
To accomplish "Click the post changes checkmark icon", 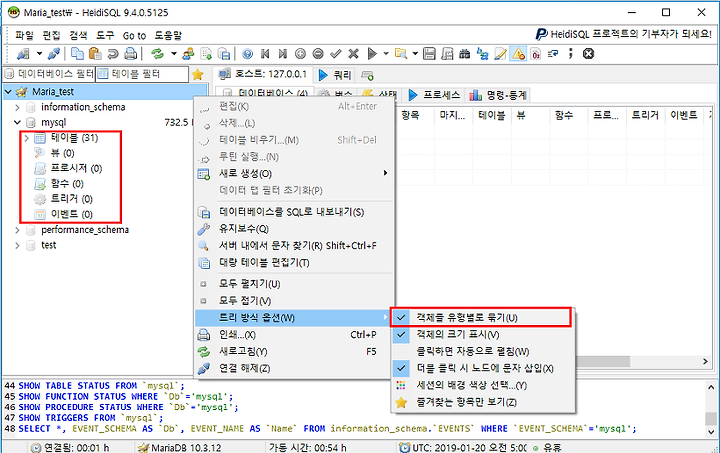I will 336,54.
